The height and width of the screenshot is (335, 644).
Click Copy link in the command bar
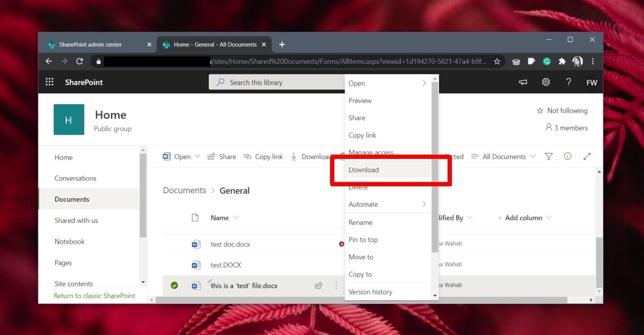coord(263,157)
